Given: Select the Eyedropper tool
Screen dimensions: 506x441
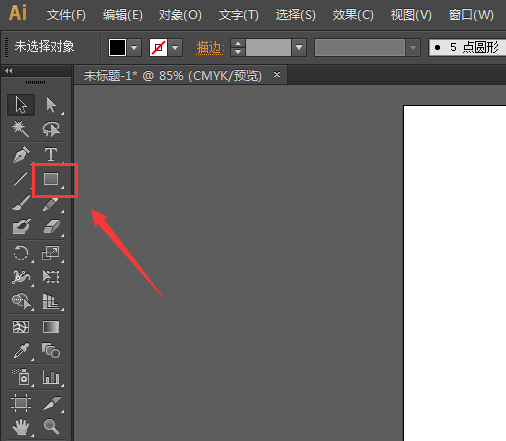Looking at the screenshot, I should coord(21,351).
